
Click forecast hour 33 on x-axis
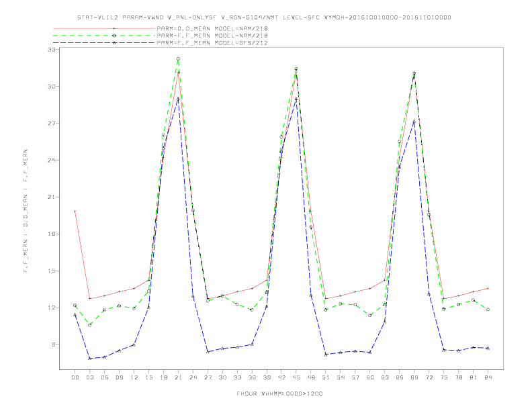coord(237,377)
